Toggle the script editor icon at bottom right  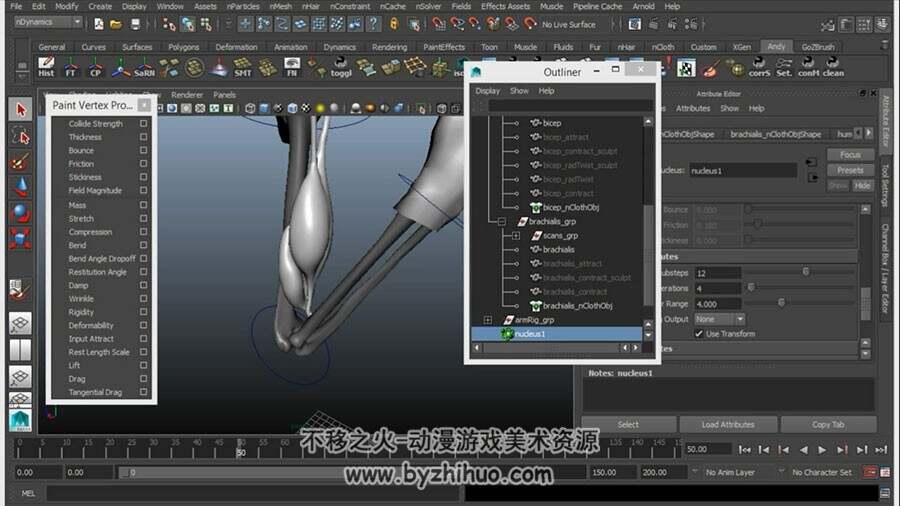coord(885,493)
